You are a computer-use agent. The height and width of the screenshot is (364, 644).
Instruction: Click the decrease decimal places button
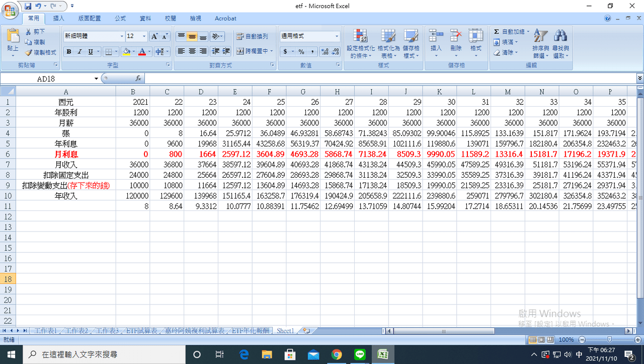336,51
